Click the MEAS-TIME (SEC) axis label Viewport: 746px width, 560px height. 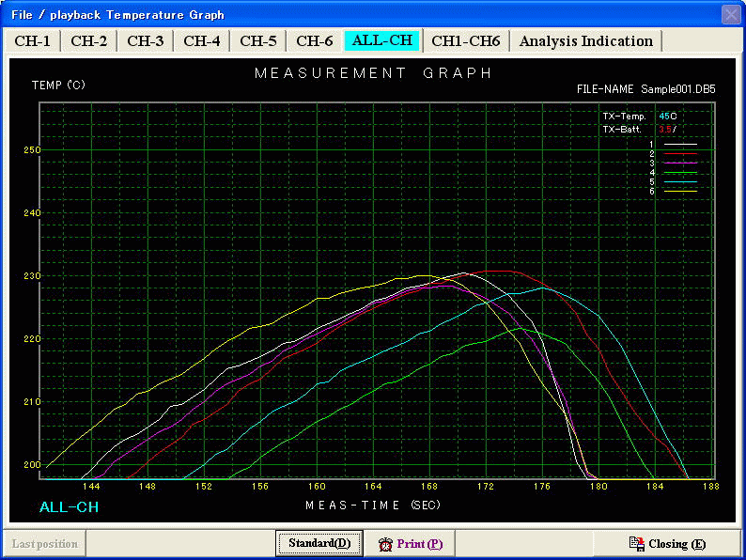(373, 505)
